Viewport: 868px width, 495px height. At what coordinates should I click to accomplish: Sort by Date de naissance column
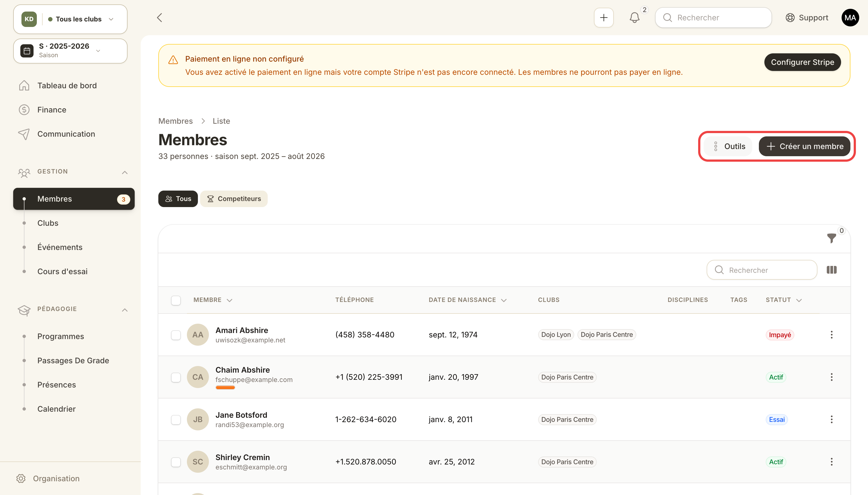point(468,300)
